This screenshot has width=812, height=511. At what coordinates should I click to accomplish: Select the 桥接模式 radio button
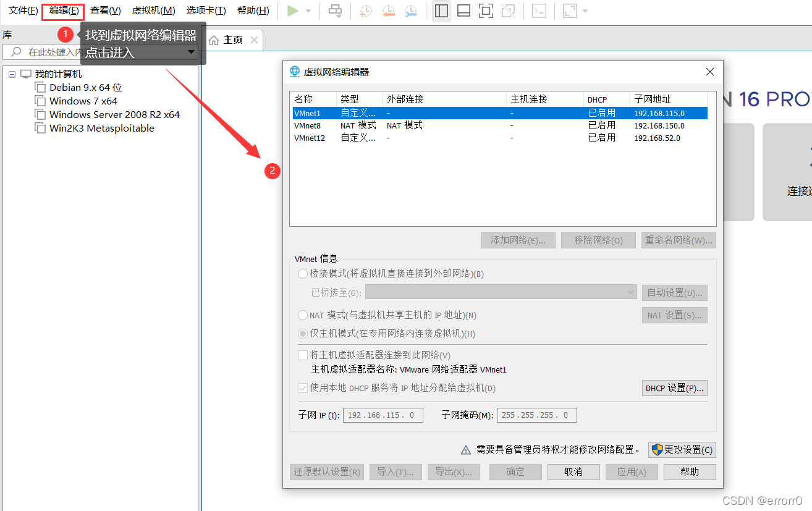303,274
